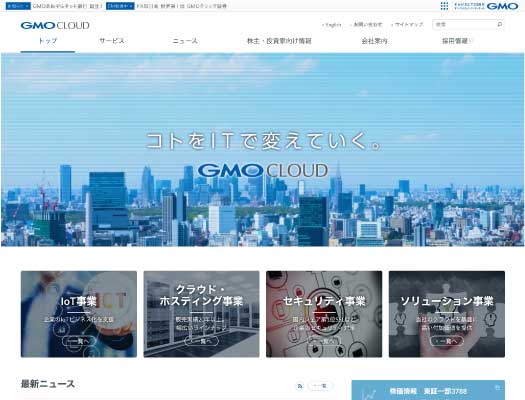The image size is (525, 400).
Task: Click the お問い合わせ link in header
Action: [366, 25]
